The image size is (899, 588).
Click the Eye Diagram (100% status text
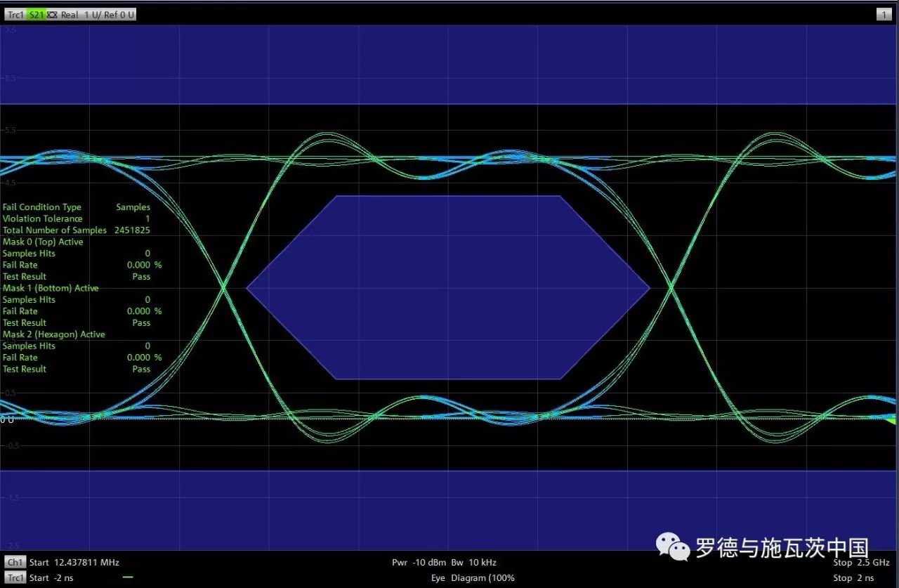473,578
